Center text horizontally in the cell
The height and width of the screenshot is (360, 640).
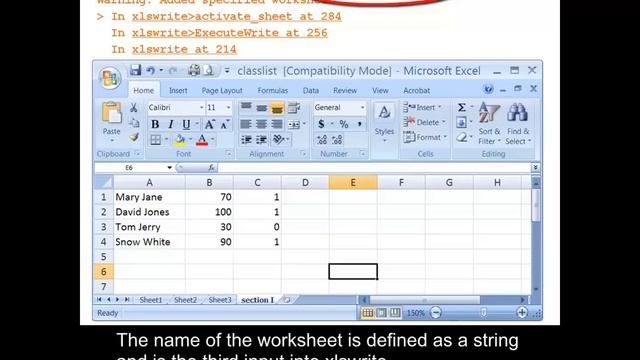pos(261,124)
